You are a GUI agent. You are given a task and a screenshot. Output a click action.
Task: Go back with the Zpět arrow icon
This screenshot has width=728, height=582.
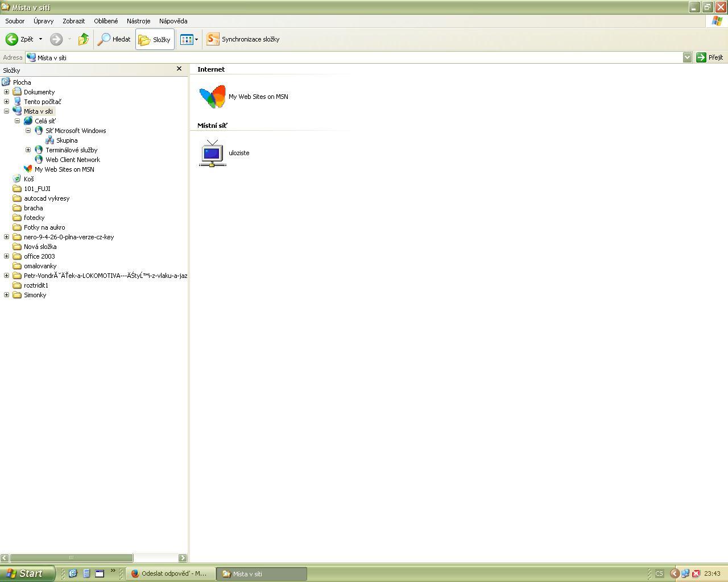coord(11,39)
